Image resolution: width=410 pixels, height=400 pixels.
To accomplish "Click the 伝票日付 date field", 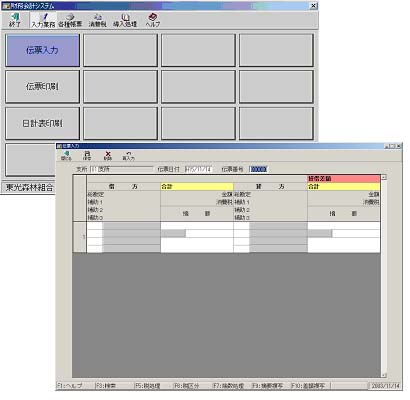I will click(x=199, y=169).
